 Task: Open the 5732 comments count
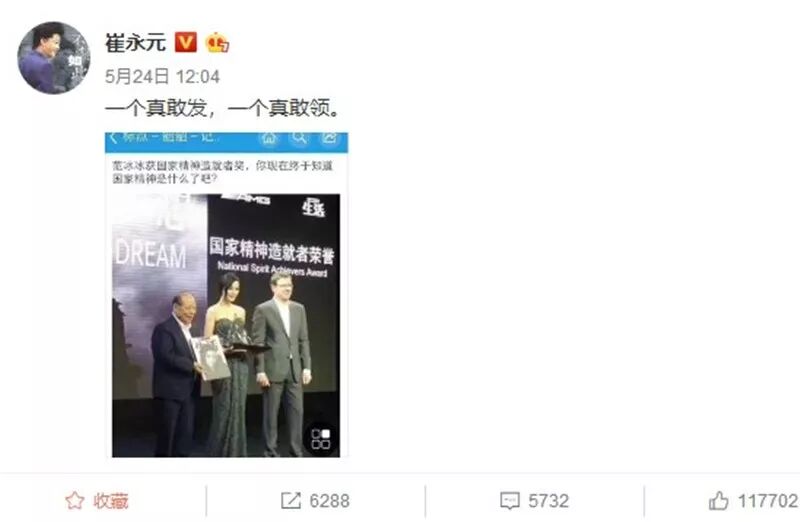(x=548, y=501)
